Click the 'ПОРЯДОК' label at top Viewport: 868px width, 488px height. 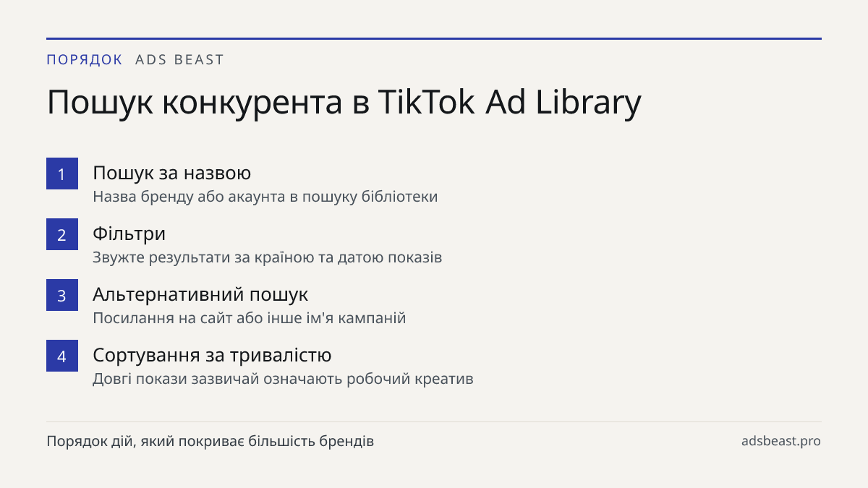point(85,60)
